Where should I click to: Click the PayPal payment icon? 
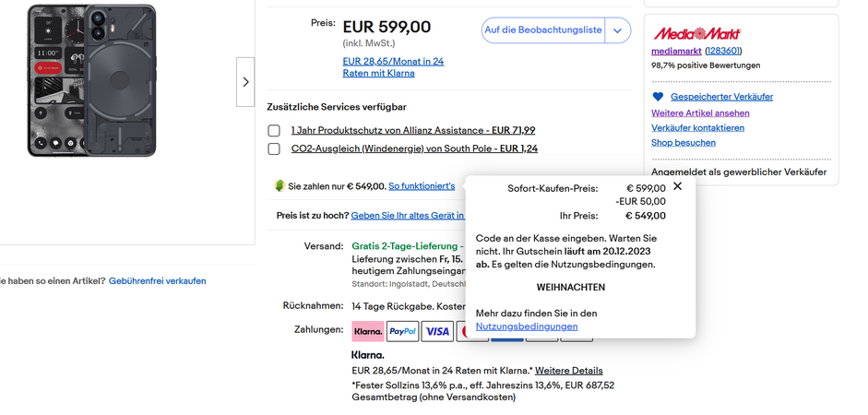[402, 331]
